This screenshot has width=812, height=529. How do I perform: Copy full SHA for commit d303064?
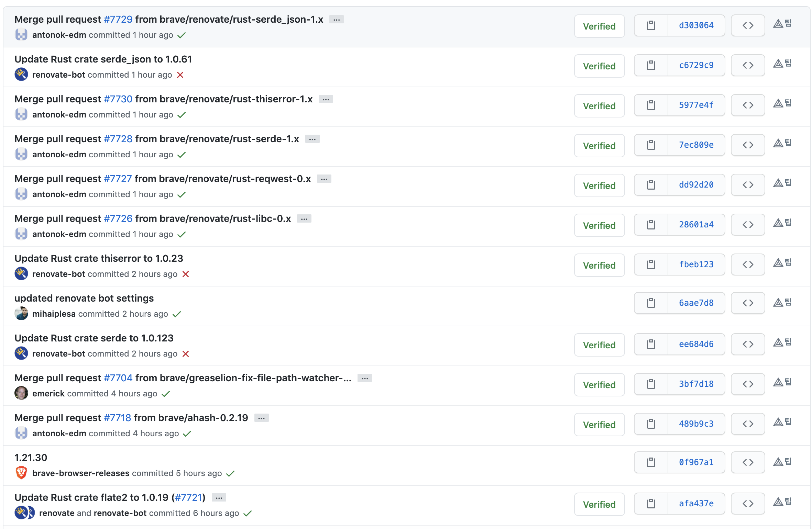pyautogui.click(x=651, y=25)
